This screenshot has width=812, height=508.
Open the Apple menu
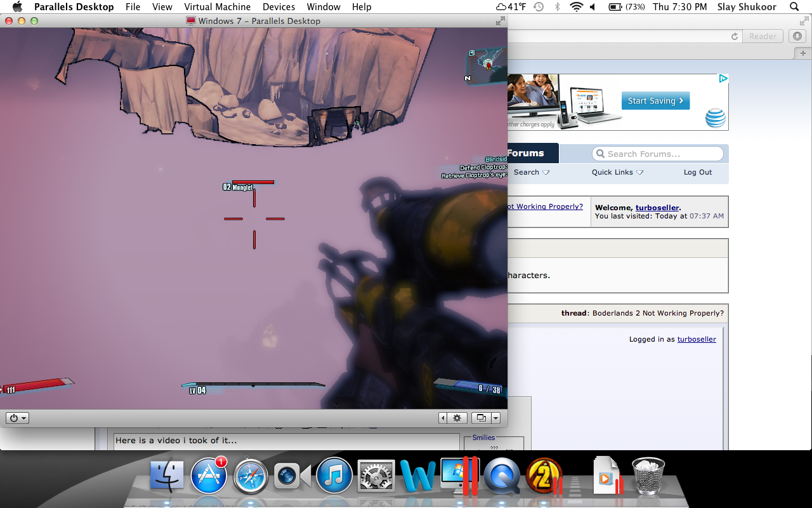17,7
